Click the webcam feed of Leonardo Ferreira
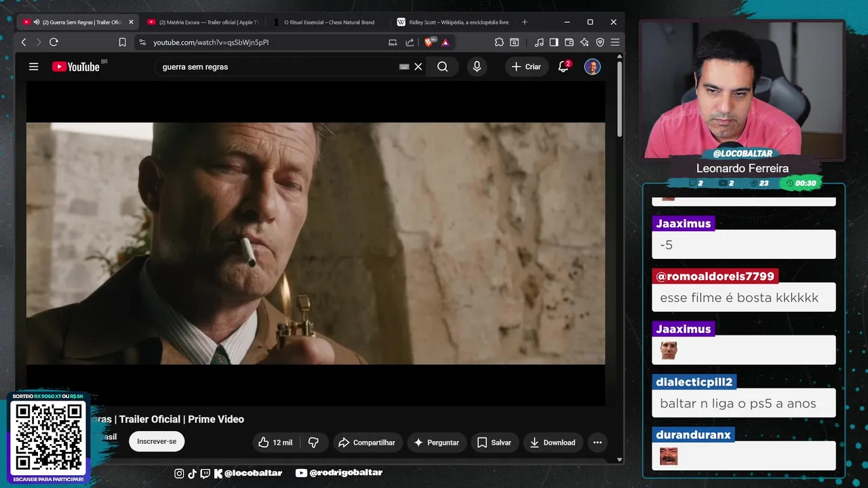Image resolution: width=868 pixels, height=488 pixels. click(x=742, y=89)
